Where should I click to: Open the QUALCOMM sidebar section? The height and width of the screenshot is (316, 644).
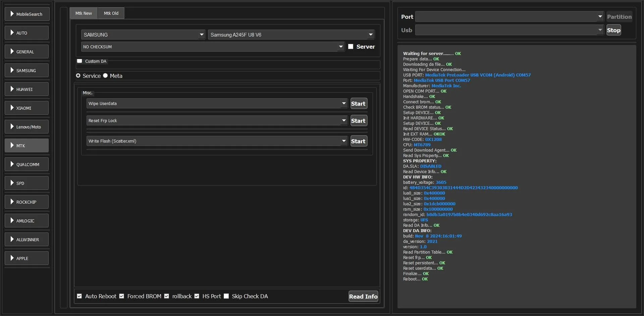(x=27, y=164)
